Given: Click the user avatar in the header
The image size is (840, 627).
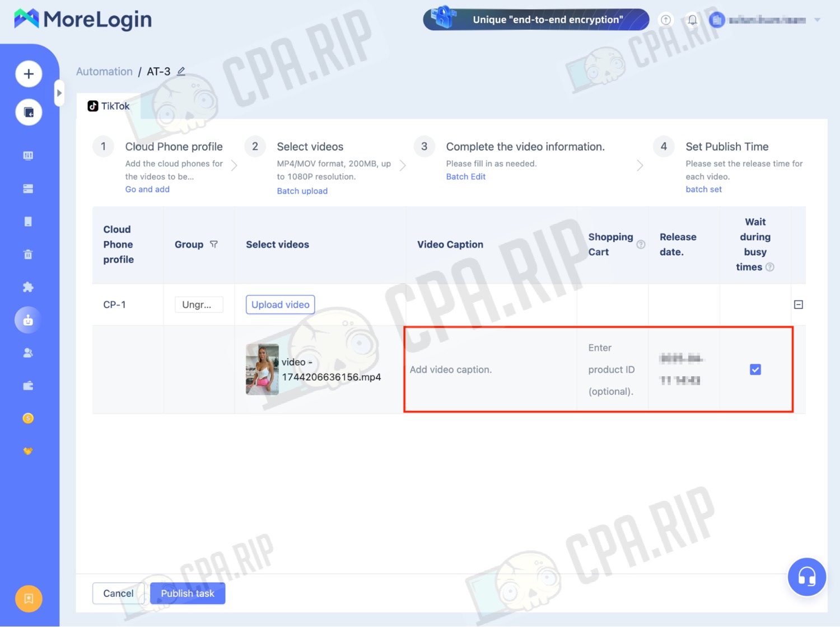Looking at the screenshot, I should pos(717,20).
